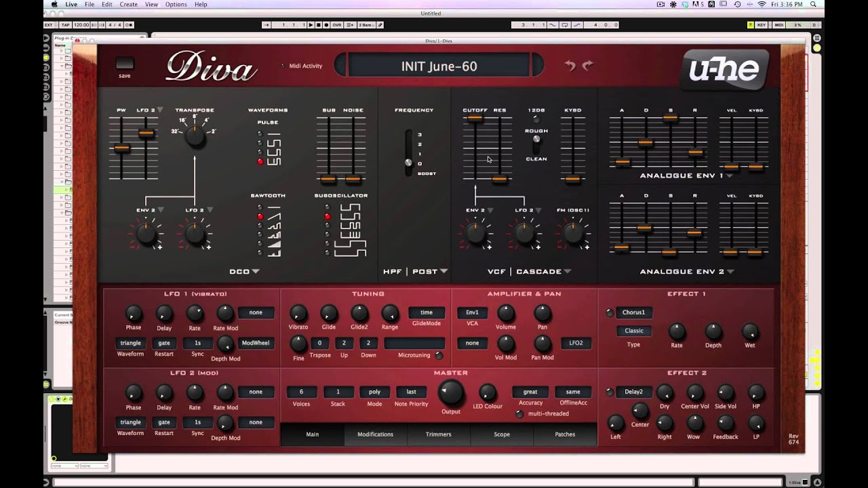The image size is (868, 488).
Task: Toggle the OVR button in Ableton's transport
Action: point(337,25)
